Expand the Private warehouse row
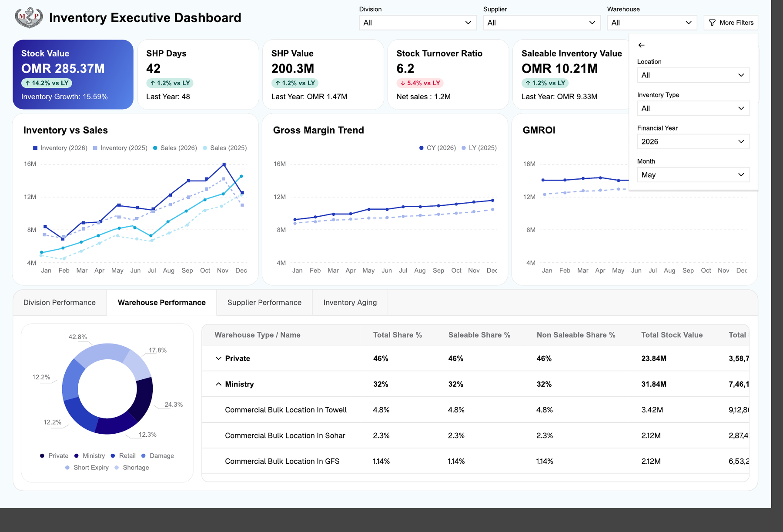Image resolution: width=783 pixels, height=532 pixels. pyautogui.click(x=218, y=358)
